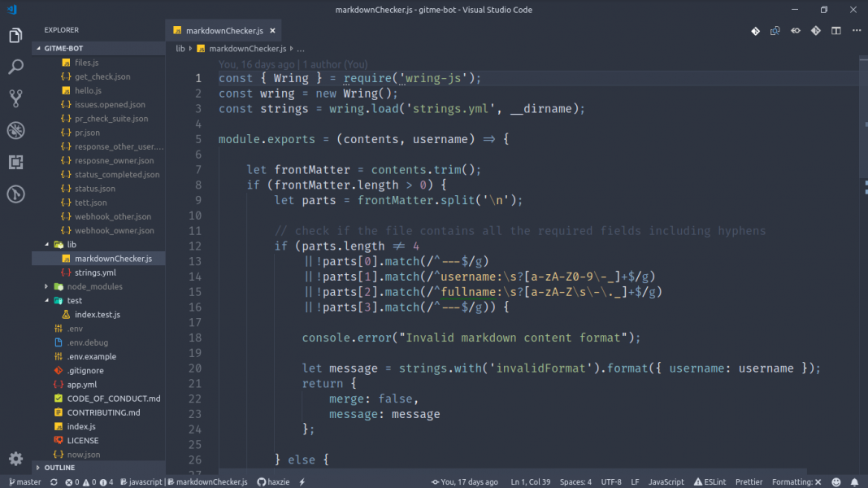This screenshot has height=488, width=868.
Task: Click the synchronize changes icon next to master
Action: pos(53,481)
